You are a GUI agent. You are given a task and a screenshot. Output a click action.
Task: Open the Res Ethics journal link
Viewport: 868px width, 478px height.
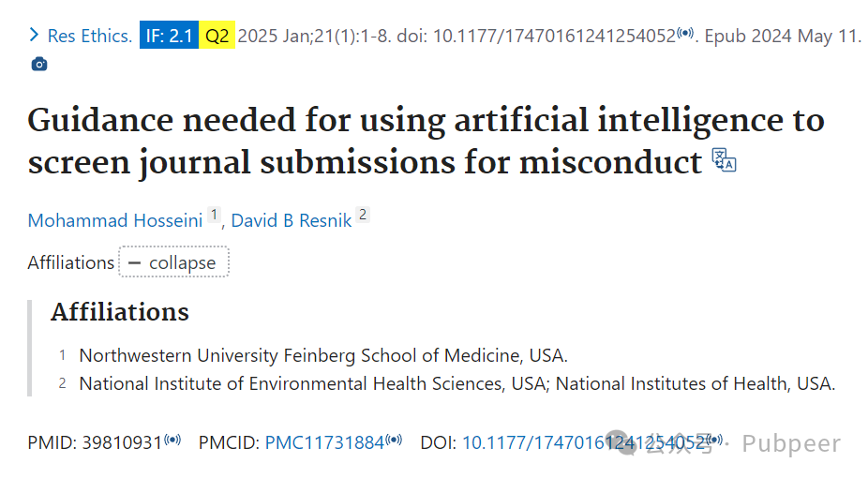(90, 36)
